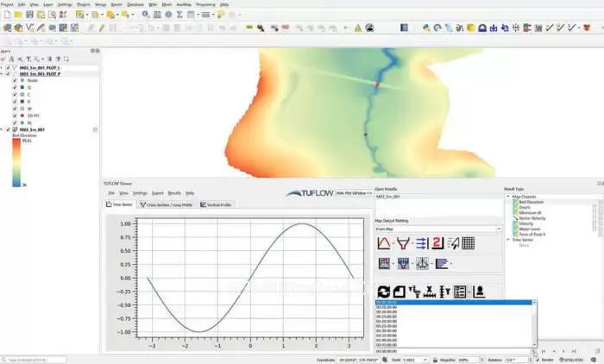604x364 pixels.
Task: Click the red '2' plot icon
Action: pos(437,243)
